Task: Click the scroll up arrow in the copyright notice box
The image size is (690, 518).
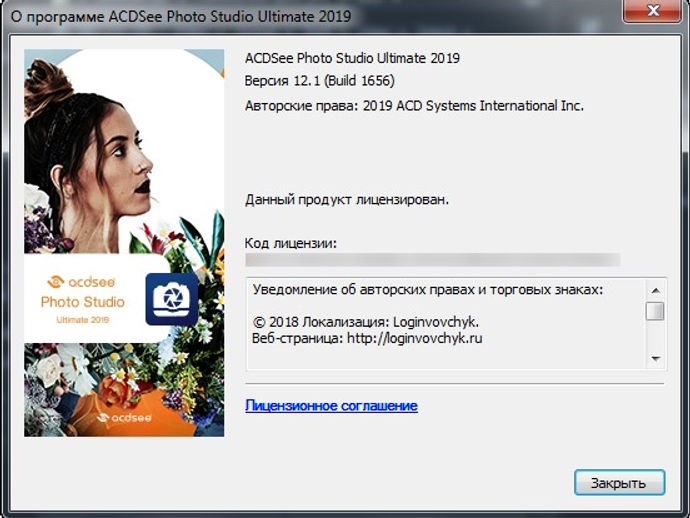Action: click(x=655, y=290)
